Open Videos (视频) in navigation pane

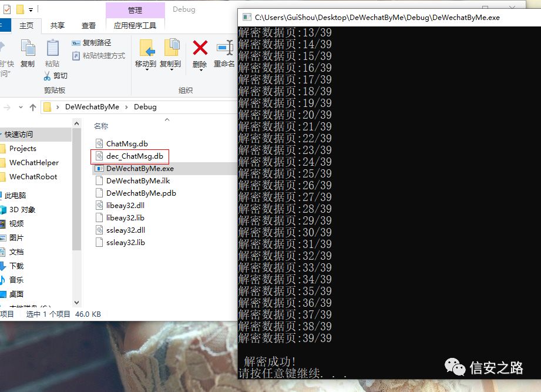click(x=16, y=223)
